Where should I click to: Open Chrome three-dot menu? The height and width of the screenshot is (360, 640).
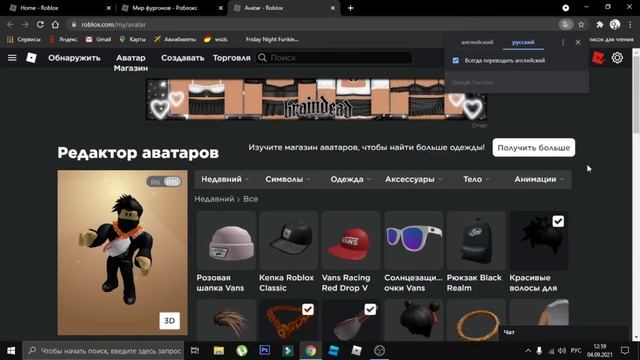coord(630,25)
